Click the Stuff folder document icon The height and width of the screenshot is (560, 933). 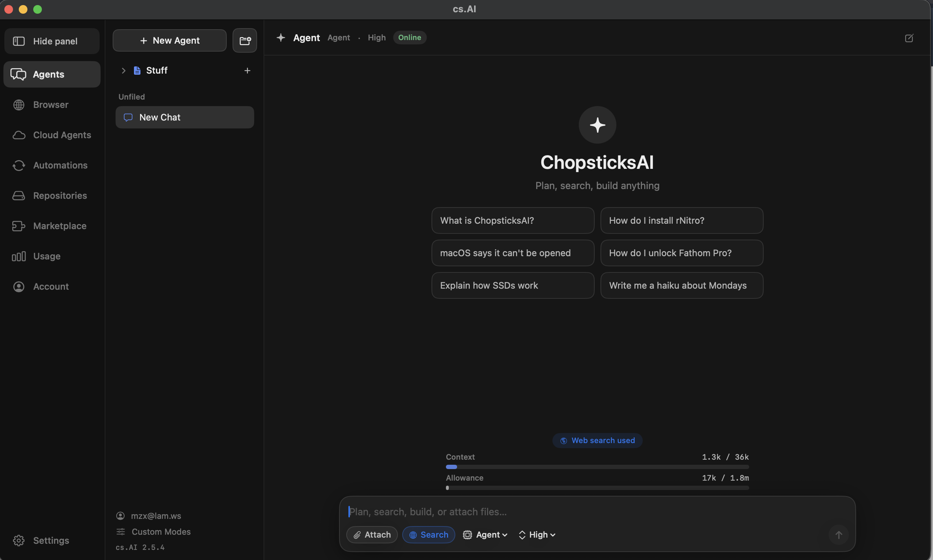[137, 71]
